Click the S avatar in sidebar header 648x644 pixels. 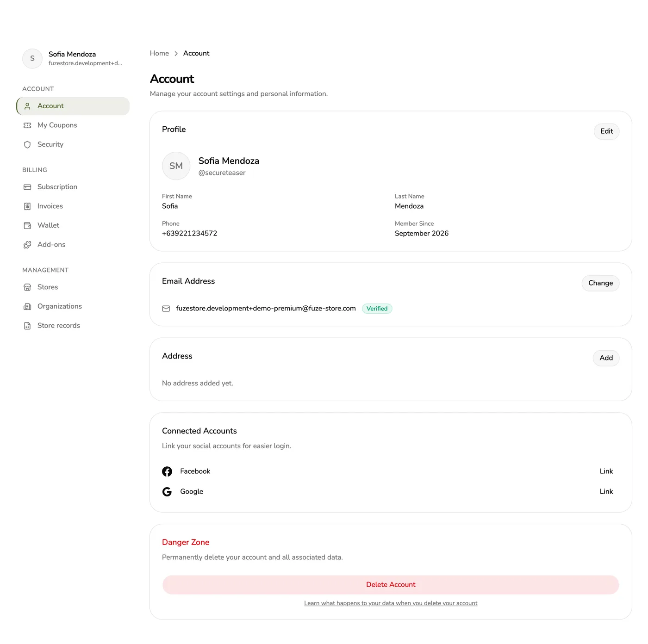(32, 58)
